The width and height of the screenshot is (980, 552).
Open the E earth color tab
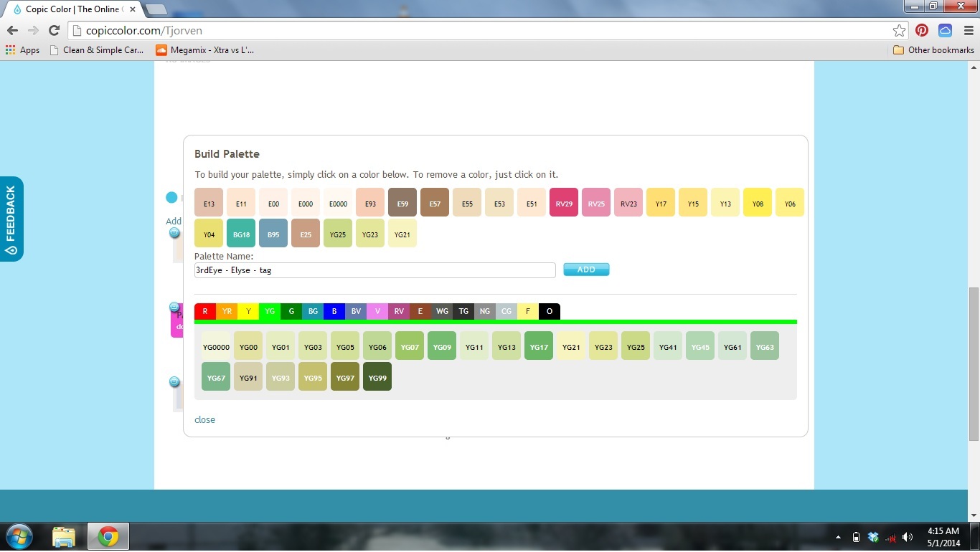(x=420, y=311)
